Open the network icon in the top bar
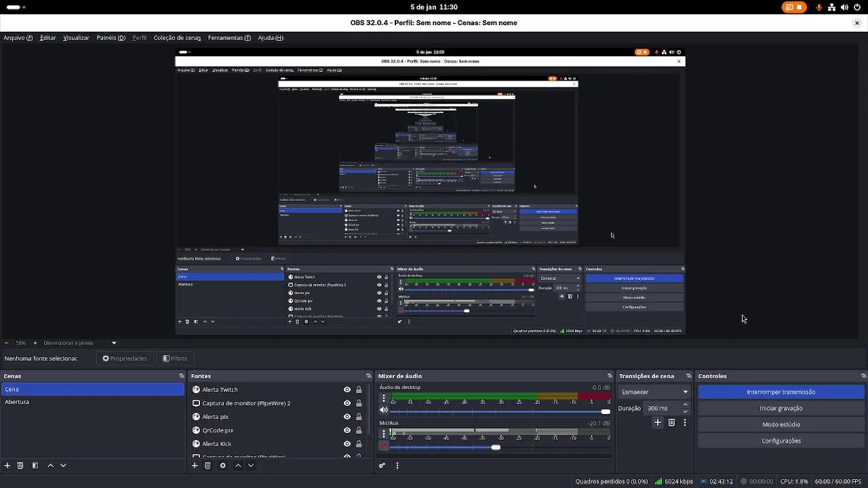Screen dimensions: 868x488 tap(831, 7)
